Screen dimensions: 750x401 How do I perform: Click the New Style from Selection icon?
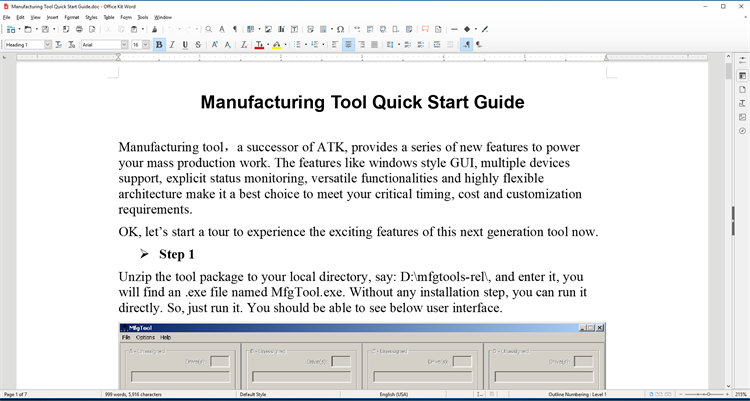[x=72, y=45]
